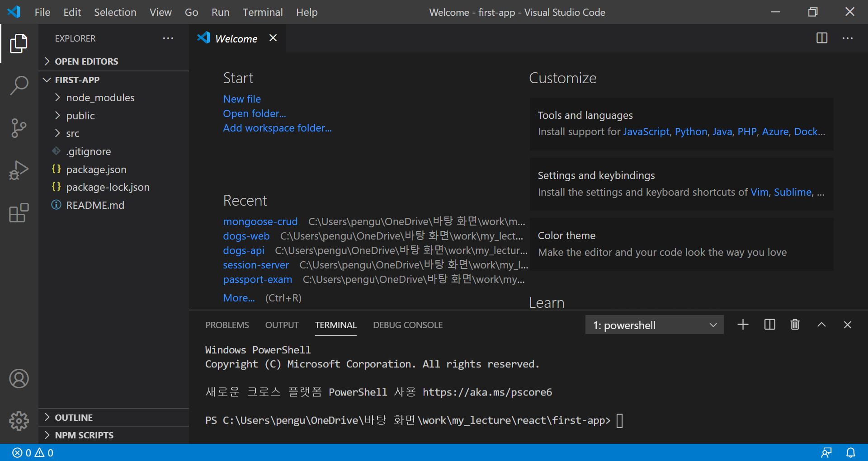Click Add workspace folder... link
The image size is (868, 461).
point(277,128)
